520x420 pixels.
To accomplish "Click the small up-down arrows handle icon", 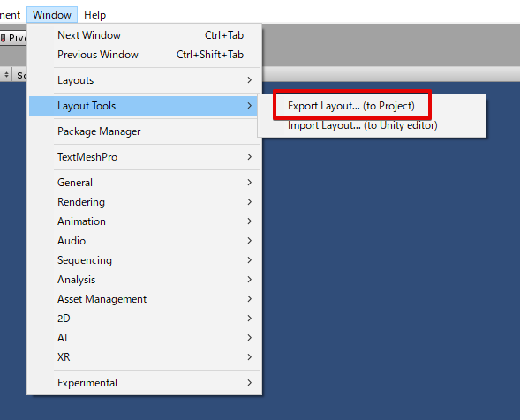I will pyautogui.click(x=6, y=75).
